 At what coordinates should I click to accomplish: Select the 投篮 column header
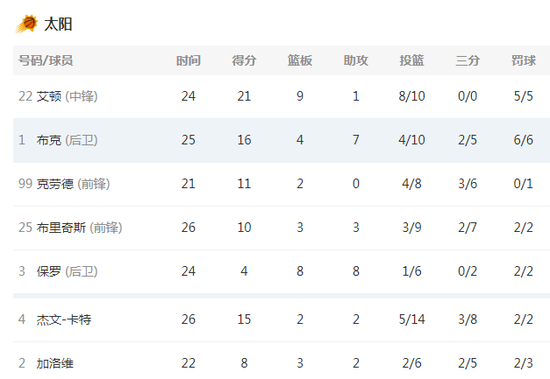tap(412, 60)
